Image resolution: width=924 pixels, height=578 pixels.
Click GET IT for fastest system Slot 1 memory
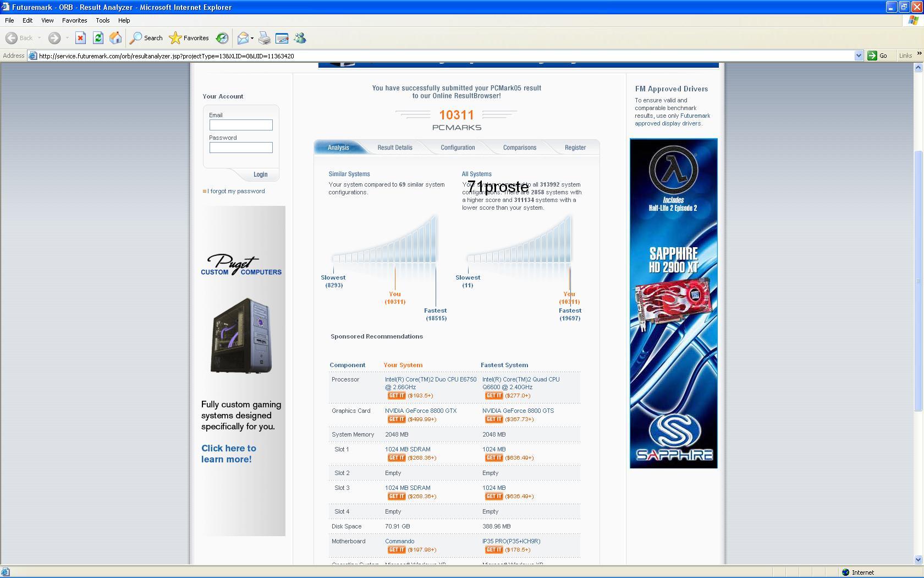(494, 458)
